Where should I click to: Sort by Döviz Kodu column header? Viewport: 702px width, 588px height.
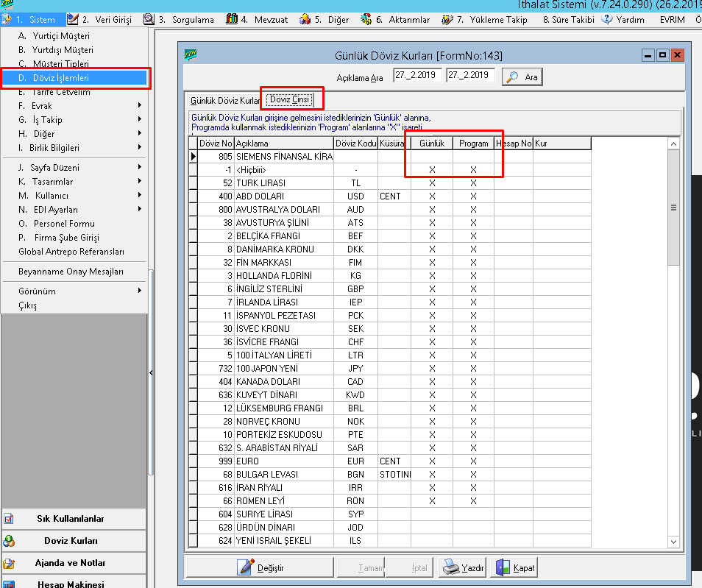(x=355, y=144)
